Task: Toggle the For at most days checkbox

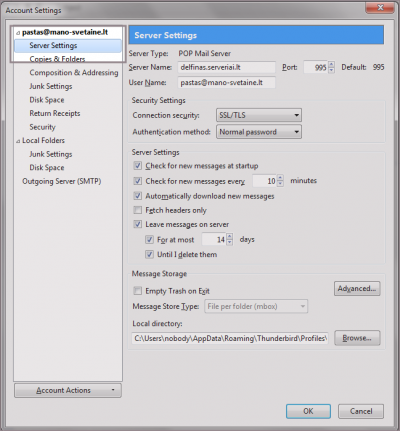Action: [149, 240]
